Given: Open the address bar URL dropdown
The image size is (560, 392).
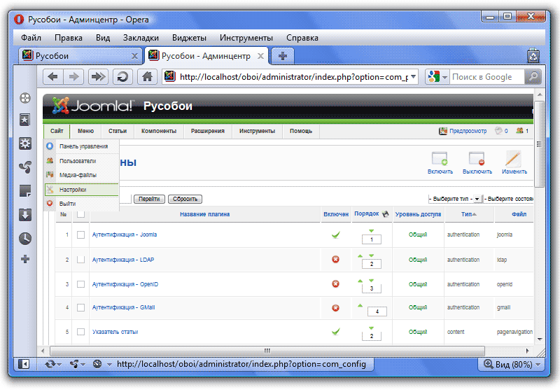Looking at the screenshot, I should (413, 77).
